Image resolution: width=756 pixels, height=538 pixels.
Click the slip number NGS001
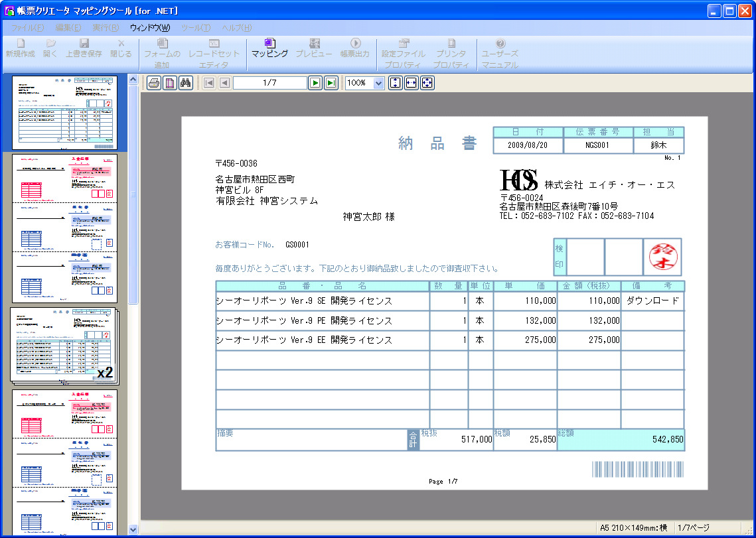[597, 145]
